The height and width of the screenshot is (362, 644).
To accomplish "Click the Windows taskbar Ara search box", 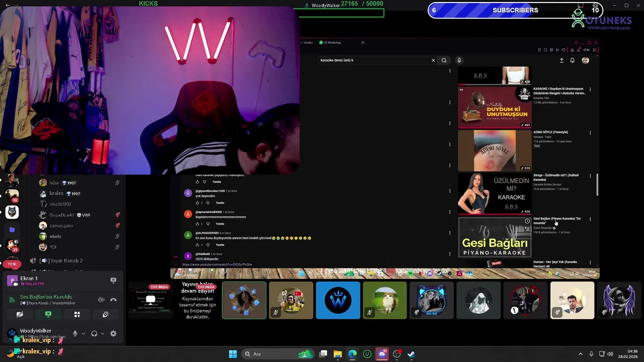I will tap(277, 354).
